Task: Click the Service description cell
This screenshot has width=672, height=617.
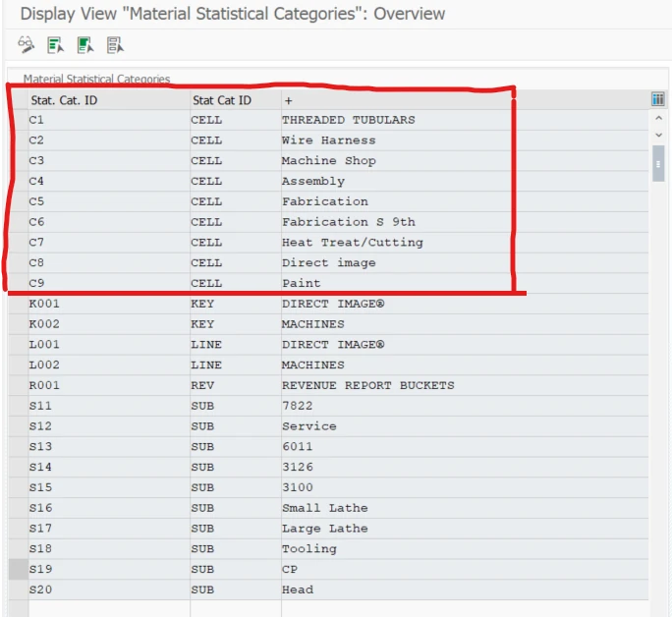Action: tap(465, 426)
